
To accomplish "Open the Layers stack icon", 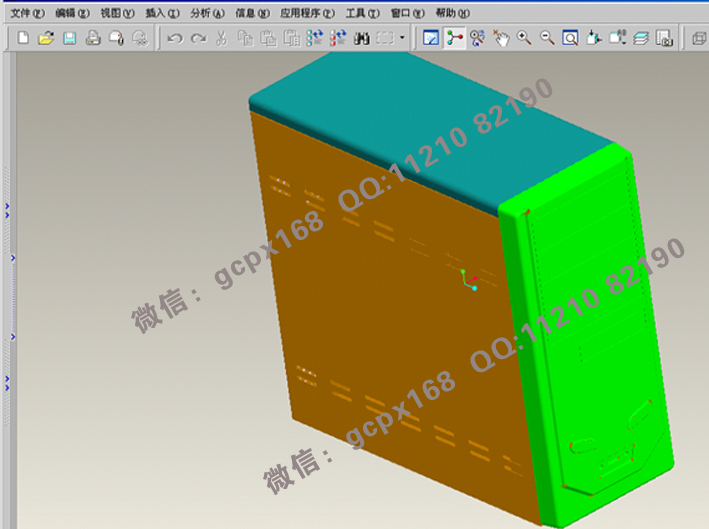I will [641, 38].
